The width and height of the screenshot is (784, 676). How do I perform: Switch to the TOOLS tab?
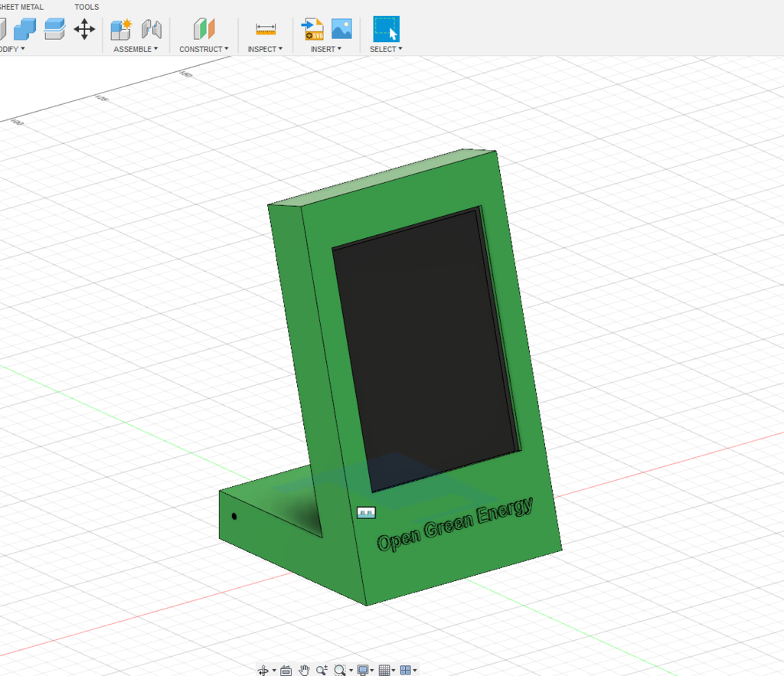point(87,7)
